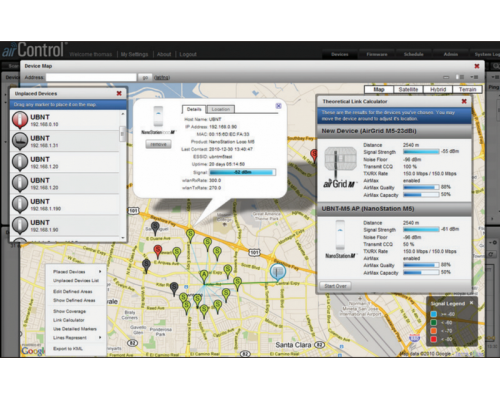Open Unplaced Devices List from menu
This screenshot has height=400, width=500.
[x=76, y=281]
